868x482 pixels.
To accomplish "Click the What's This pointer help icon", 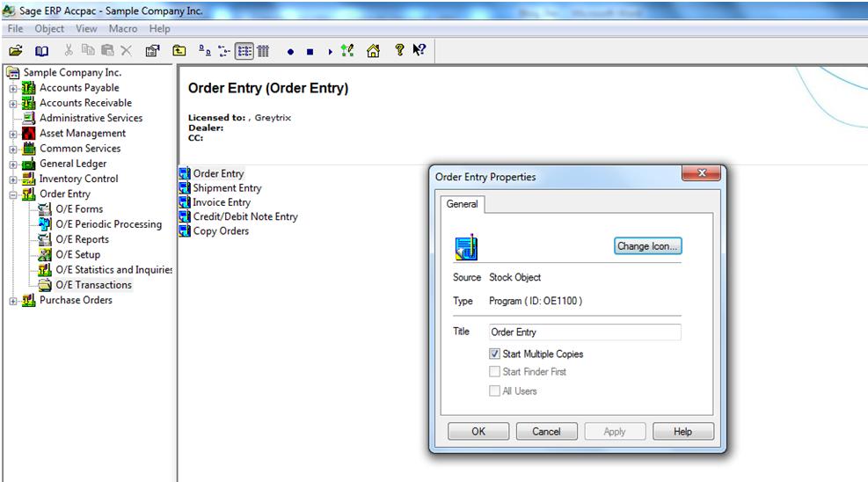I will pos(419,50).
